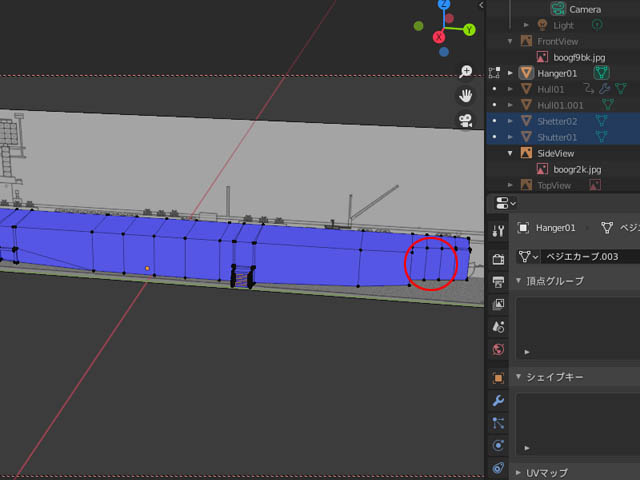Click the mesh data icon in properties breadcrumb
Image resolution: width=640 pixels, height=480 pixels.
coord(607,228)
